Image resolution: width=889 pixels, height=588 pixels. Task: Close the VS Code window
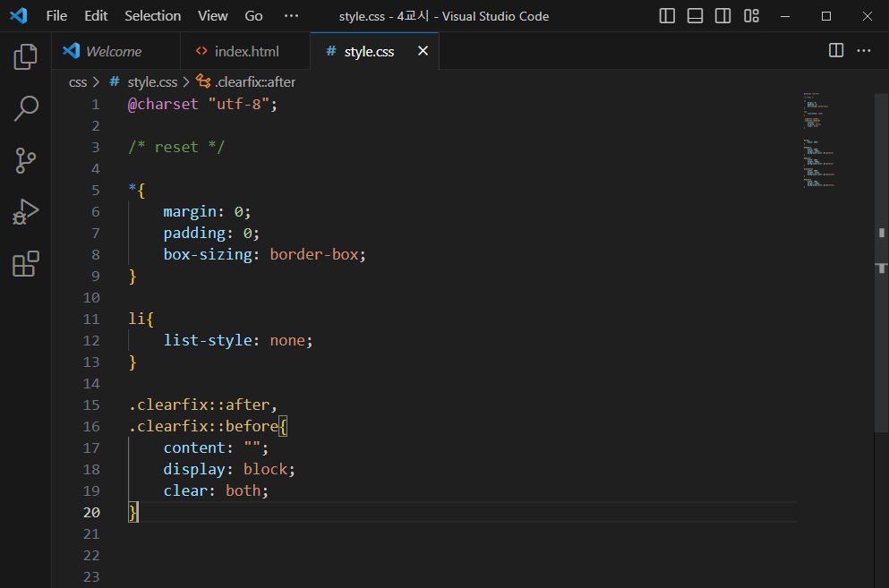coord(868,16)
